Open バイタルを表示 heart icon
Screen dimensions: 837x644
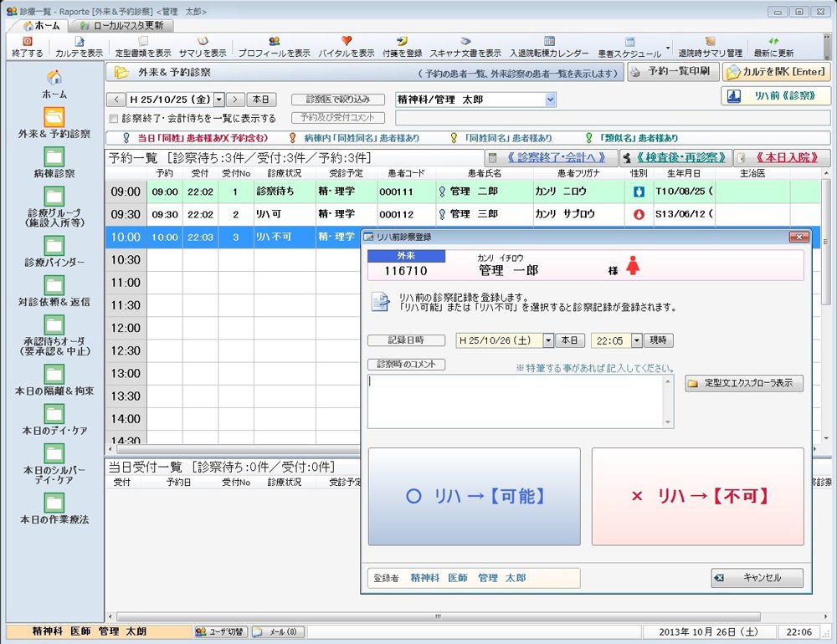pyautogui.click(x=347, y=41)
